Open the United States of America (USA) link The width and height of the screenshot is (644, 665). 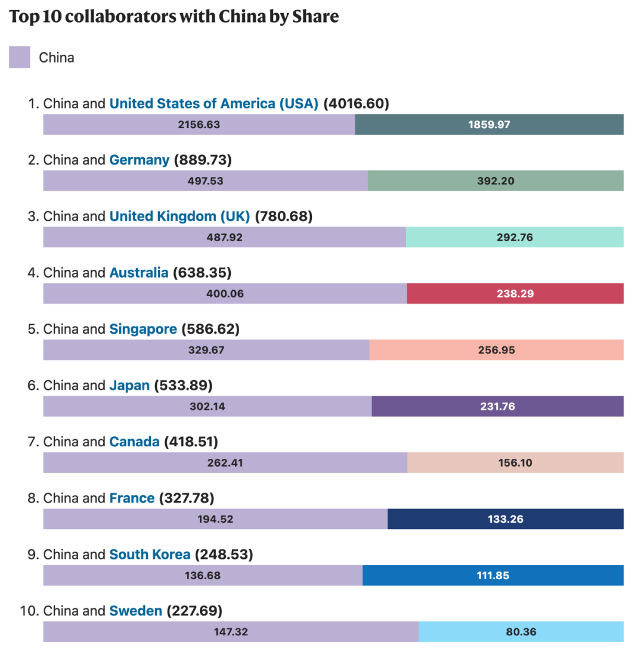pos(214,104)
